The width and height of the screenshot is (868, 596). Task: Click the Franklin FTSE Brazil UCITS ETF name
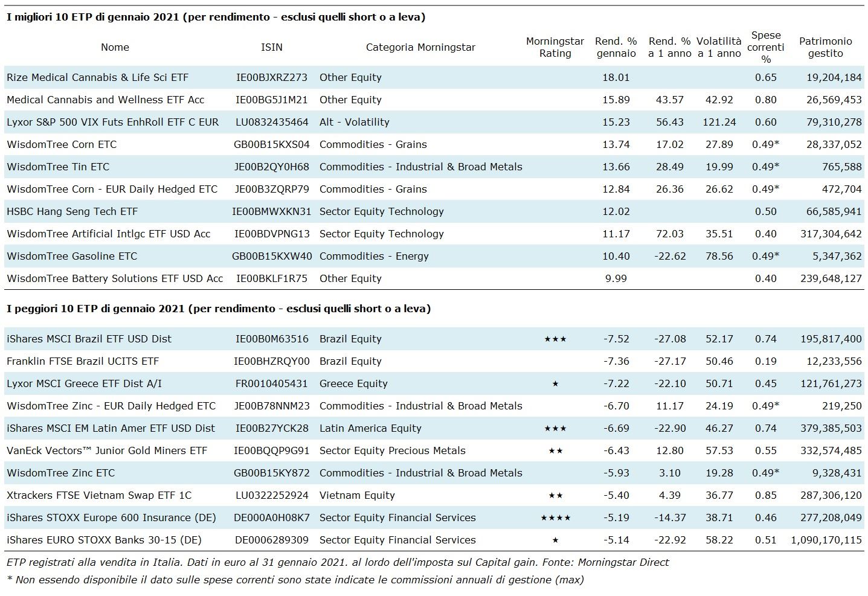point(83,361)
